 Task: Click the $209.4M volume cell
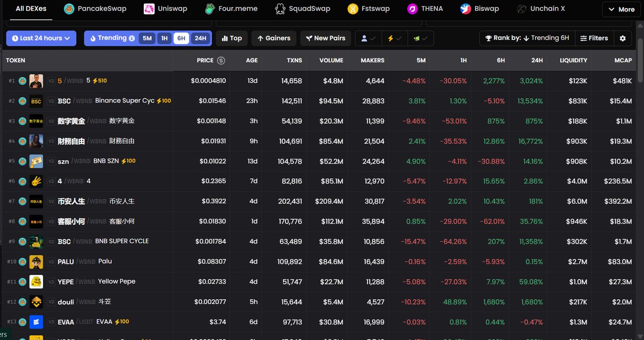(330, 201)
